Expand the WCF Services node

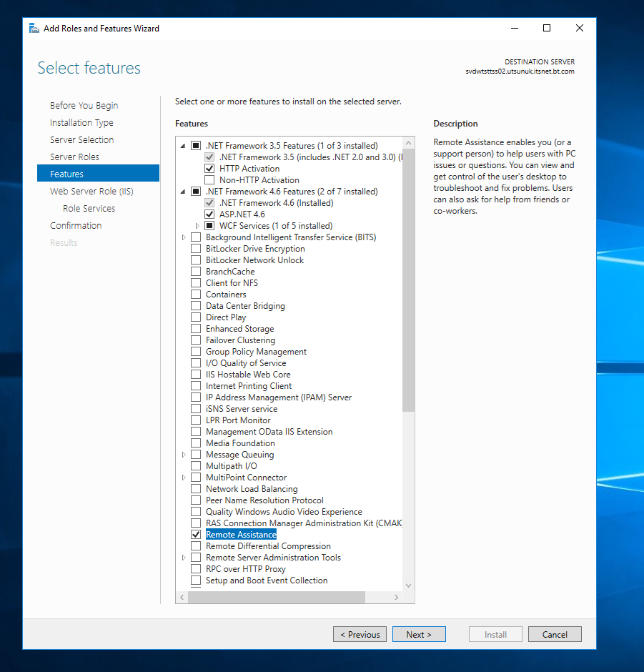(x=197, y=226)
